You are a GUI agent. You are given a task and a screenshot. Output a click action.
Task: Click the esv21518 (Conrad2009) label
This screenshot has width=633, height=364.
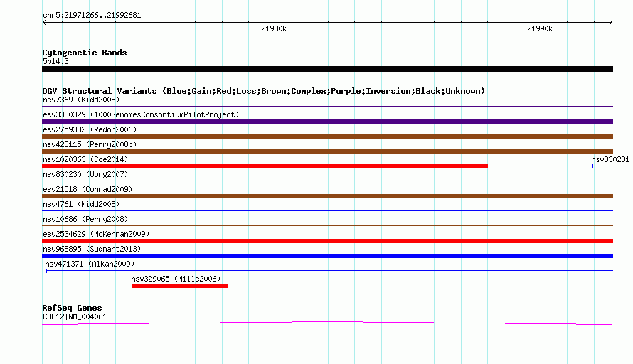[87, 189]
